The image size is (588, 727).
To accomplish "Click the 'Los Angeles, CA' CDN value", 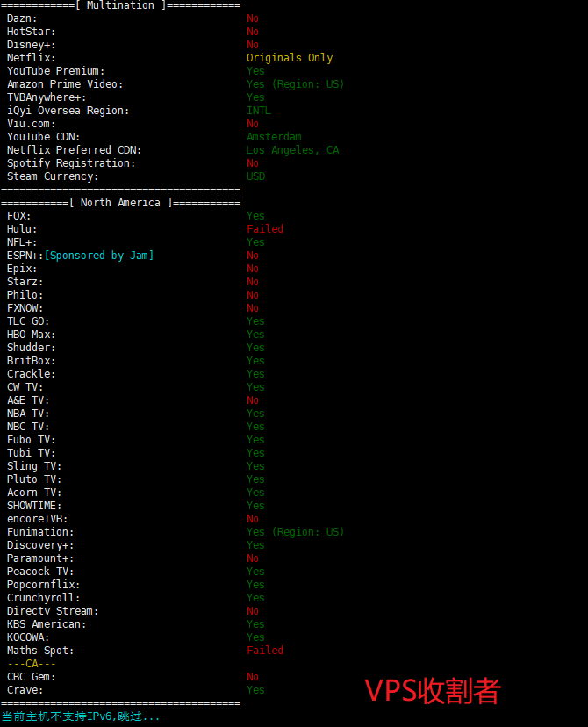I will (x=292, y=150).
